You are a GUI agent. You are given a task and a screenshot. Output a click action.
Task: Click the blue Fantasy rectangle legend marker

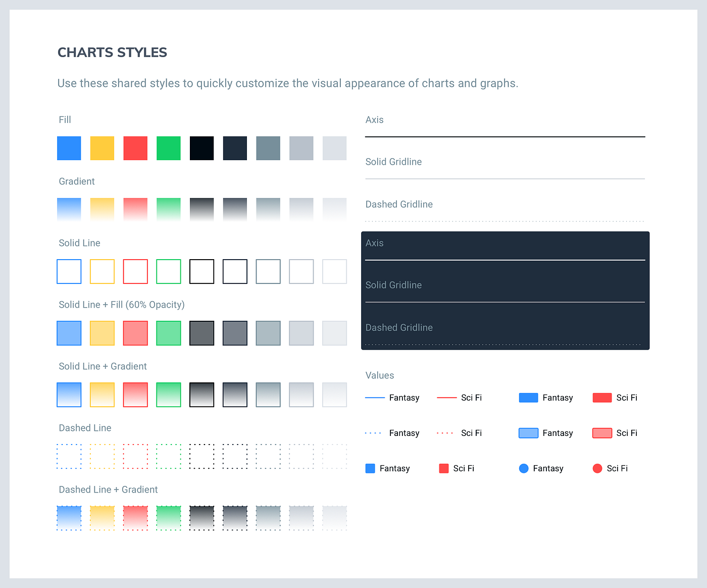coord(528,398)
